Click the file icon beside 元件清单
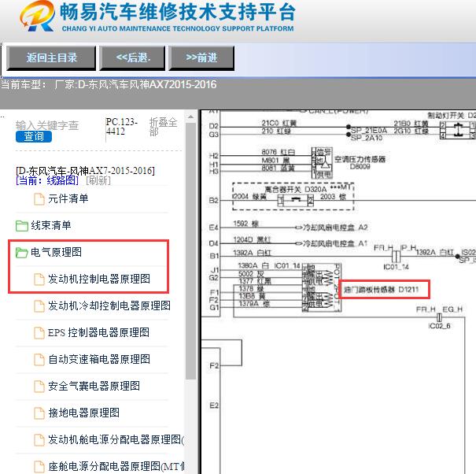476x474 pixels. tap(39, 199)
